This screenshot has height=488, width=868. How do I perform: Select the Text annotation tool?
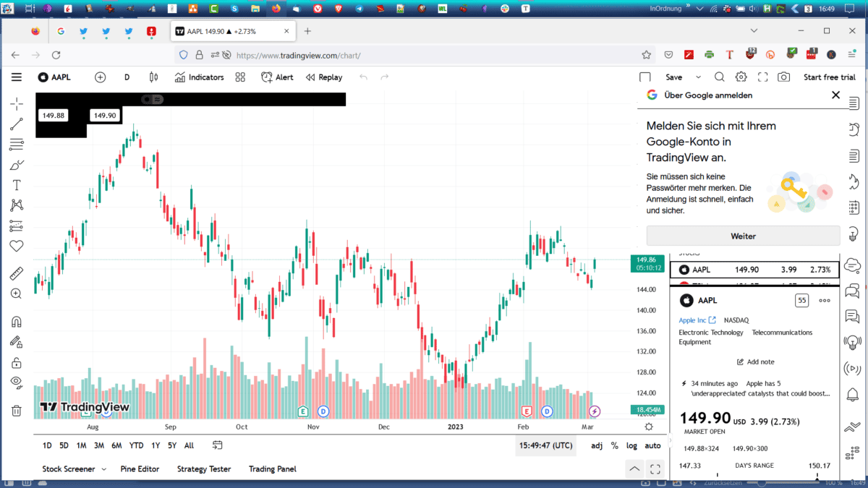pyautogui.click(x=16, y=184)
